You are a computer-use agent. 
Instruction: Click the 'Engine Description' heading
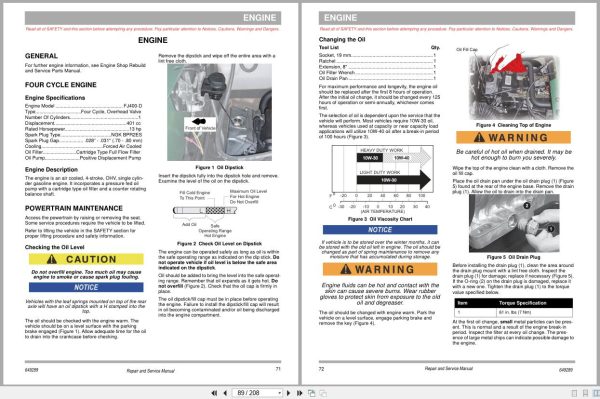(x=51, y=169)
